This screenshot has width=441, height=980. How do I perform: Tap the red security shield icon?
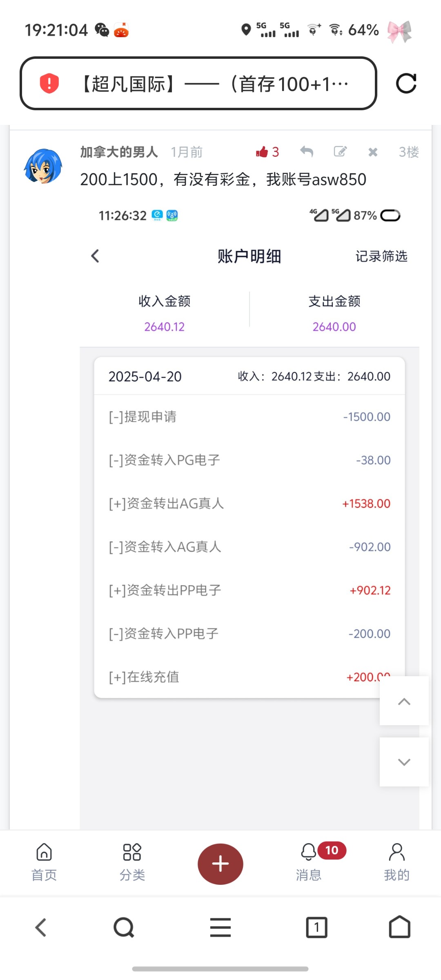[x=49, y=83]
